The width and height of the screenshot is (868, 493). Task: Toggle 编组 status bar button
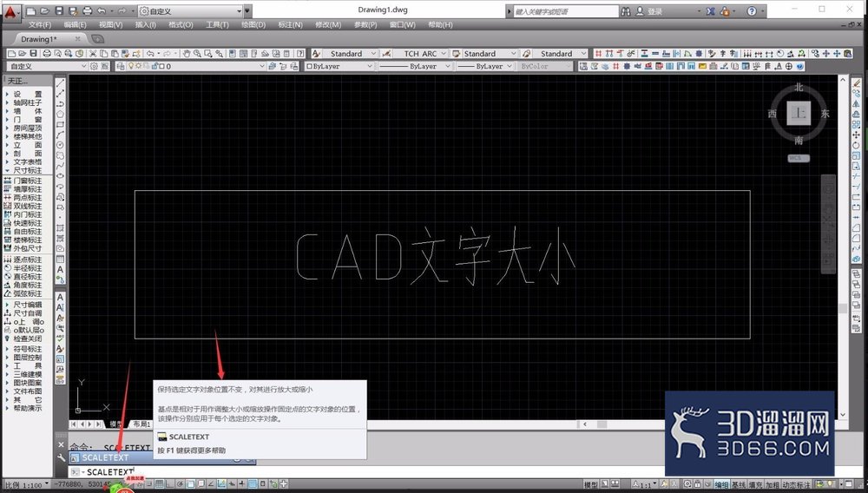click(x=721, y=484)
